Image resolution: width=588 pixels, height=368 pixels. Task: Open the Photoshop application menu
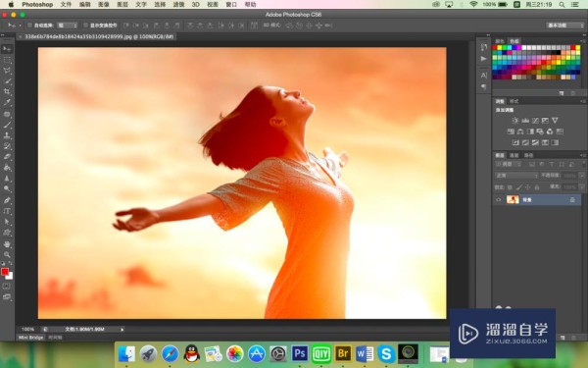(x=37, y=5)
